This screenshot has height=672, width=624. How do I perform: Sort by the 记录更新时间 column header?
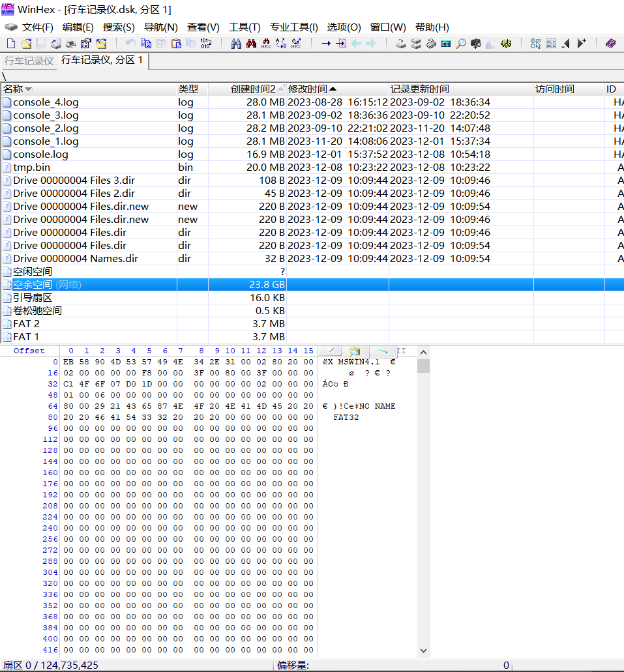[x=461, y=89]
